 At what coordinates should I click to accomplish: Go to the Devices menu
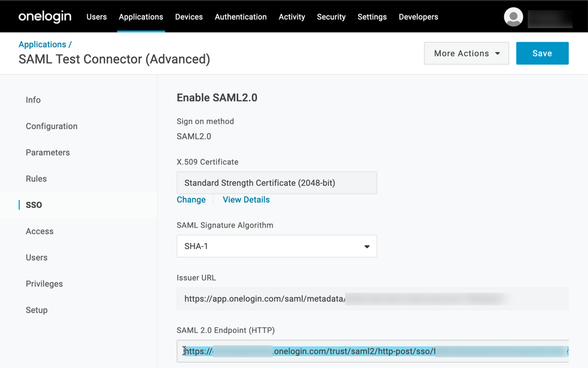[x=189, y=17]
